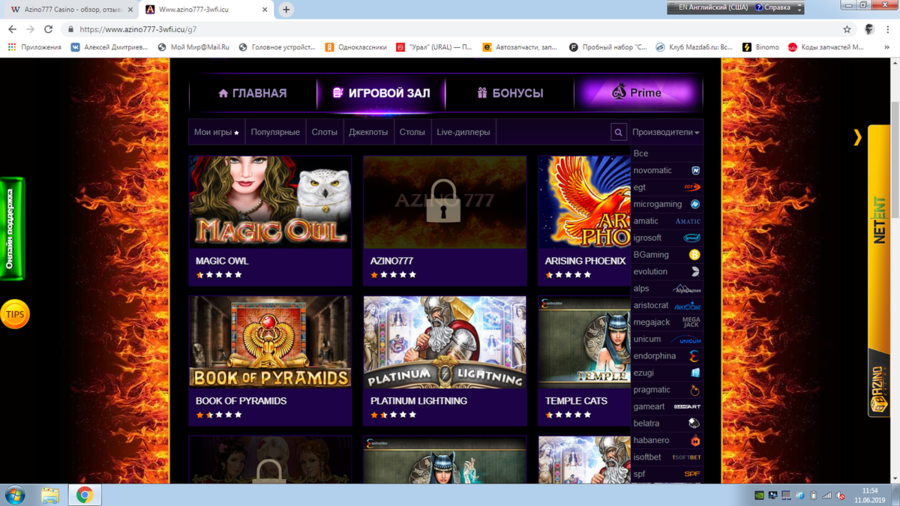Open a new browser tab

pos(286,9)
